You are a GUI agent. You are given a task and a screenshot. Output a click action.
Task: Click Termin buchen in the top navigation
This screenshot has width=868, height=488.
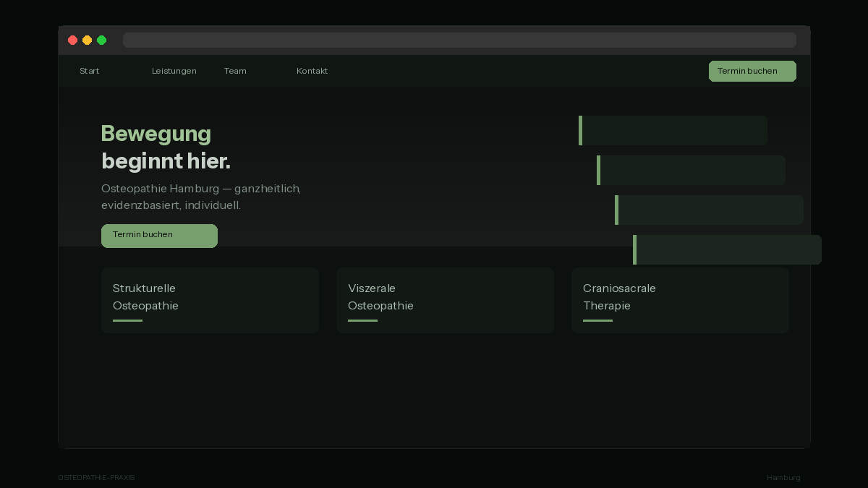tap(752, 71)
